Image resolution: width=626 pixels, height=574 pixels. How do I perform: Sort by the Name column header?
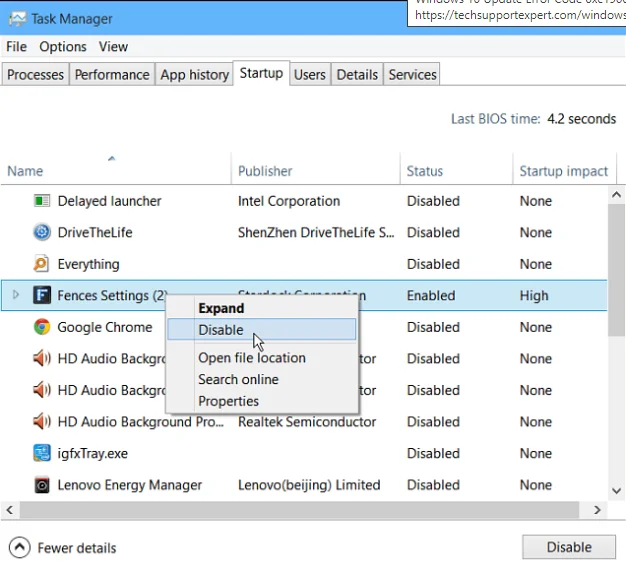click(x=25, y=171)
